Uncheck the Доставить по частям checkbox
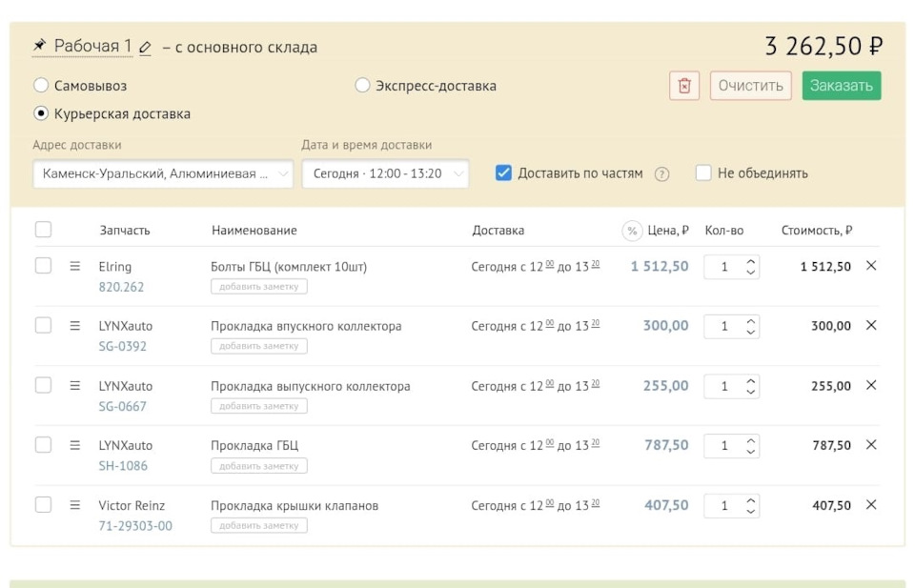Image resolution: width=915 pixels, height=588 pixels. point(504,173)
